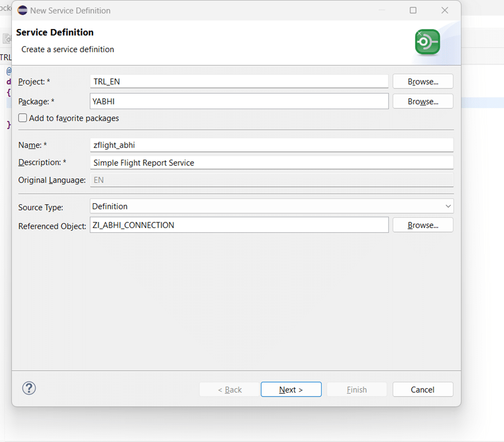The width and height of the screenshot is (504, 442).
Task: Click the Eclipse icon in the dialog title bar
Action: click(22, 10)
